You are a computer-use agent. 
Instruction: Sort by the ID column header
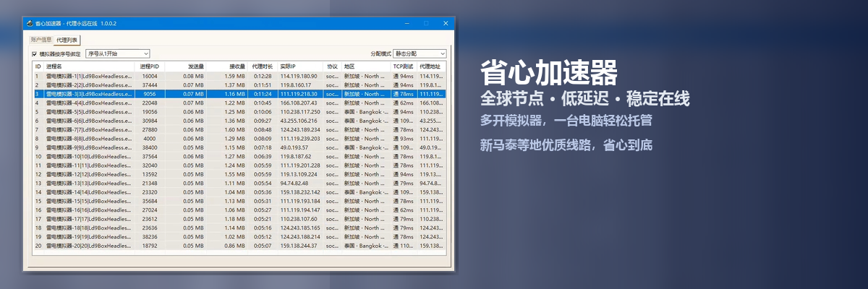click(38, 66)
